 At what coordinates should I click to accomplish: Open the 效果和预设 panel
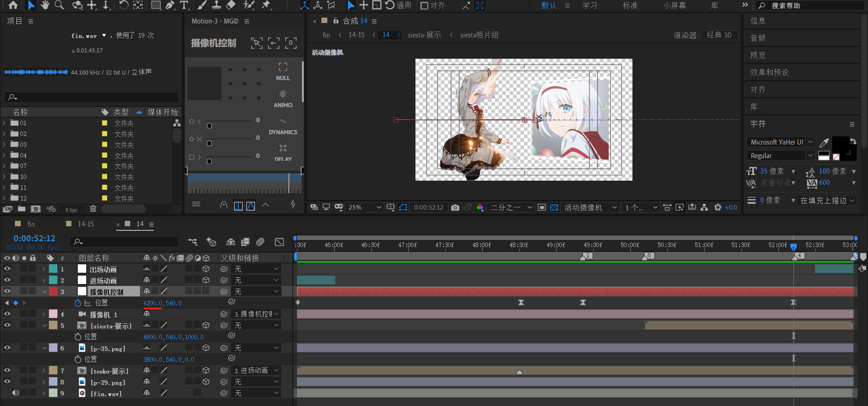point(769,72)
